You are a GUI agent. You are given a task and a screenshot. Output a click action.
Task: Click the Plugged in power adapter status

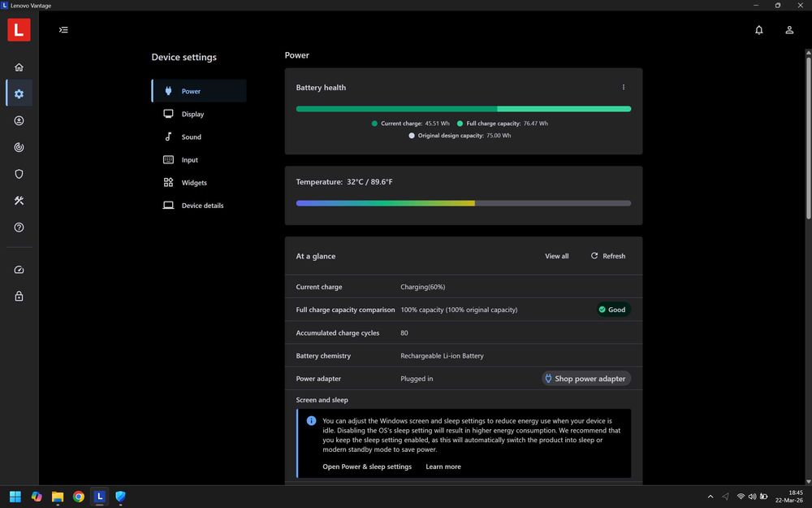[417, 379]
